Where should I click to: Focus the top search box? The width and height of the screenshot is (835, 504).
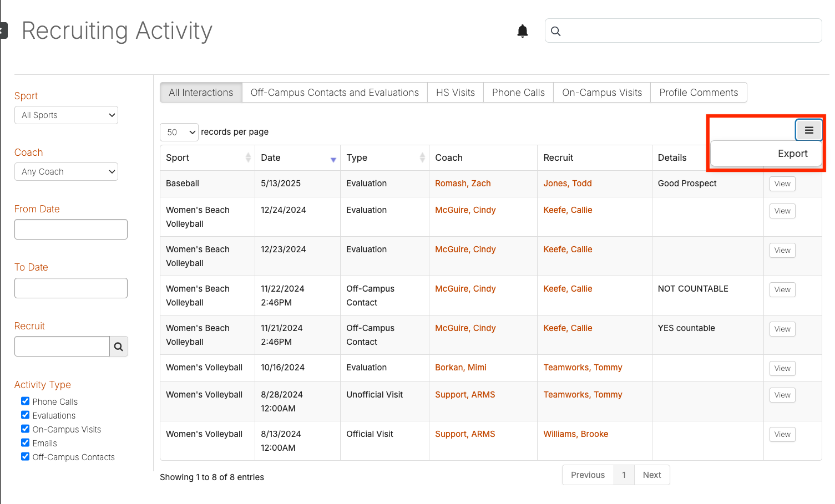coord(684,30)
